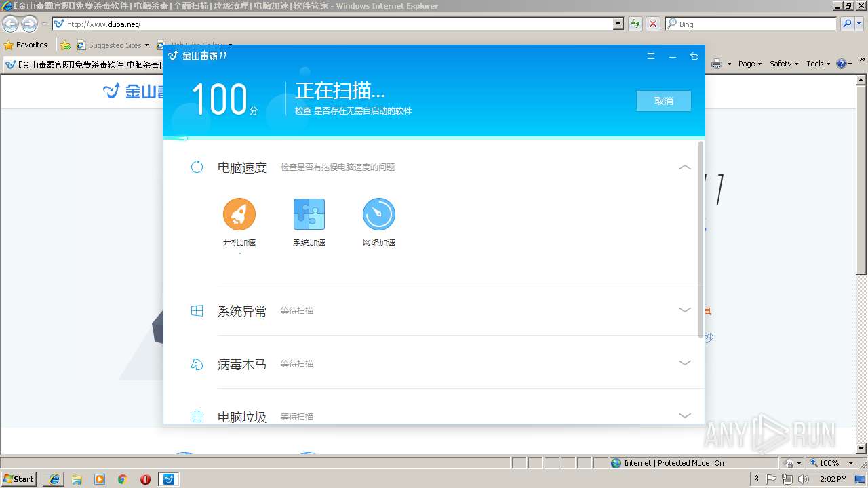Viewport: 868px width, 488px height.
Task: Click the Bing search box
Action: (751, 24)
